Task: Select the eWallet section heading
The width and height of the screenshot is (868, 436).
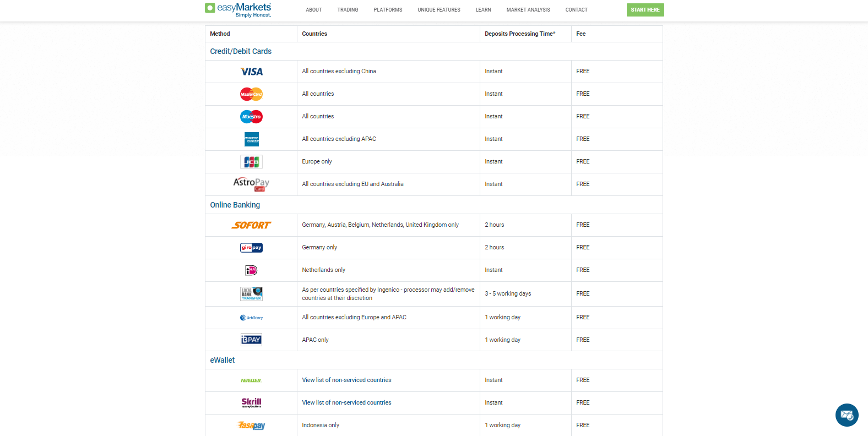Action: coord(222,360)
